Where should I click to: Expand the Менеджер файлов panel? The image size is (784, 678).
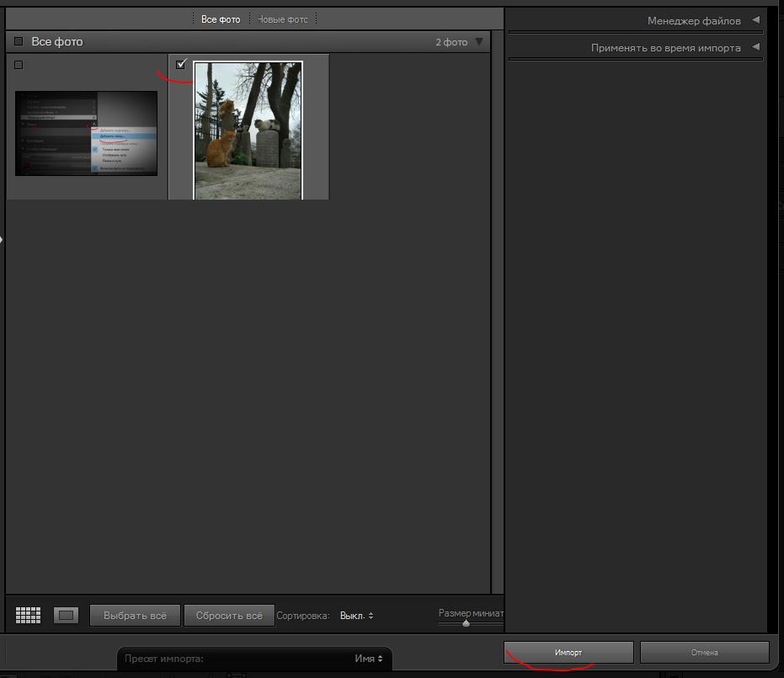(755, 20)
